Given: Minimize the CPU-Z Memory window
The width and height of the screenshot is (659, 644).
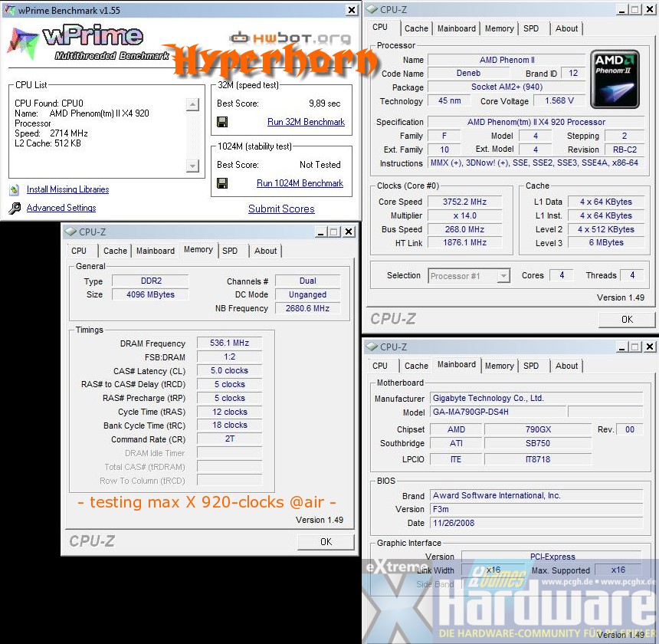Looking at the screenshot, I should point(321,232).
